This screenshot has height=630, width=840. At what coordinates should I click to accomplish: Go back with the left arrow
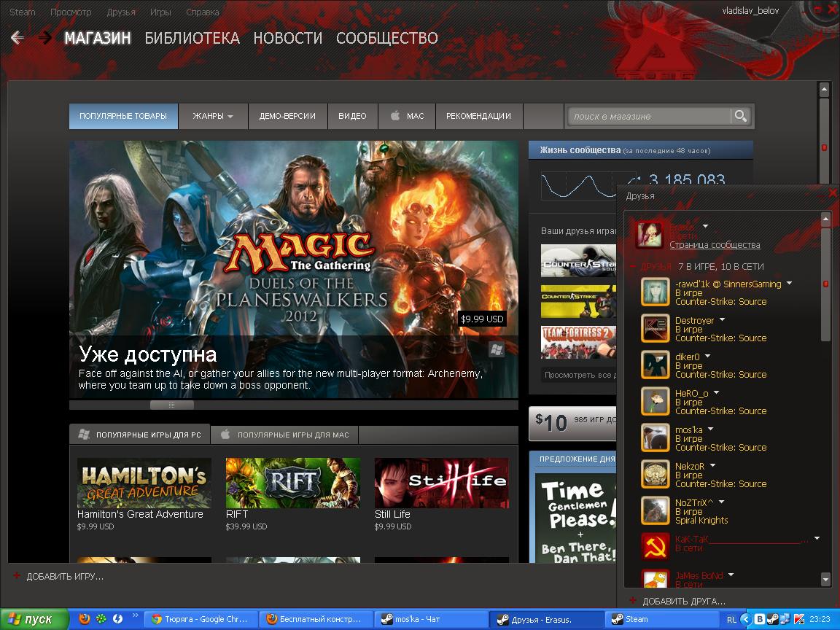(x=17, y=37)
